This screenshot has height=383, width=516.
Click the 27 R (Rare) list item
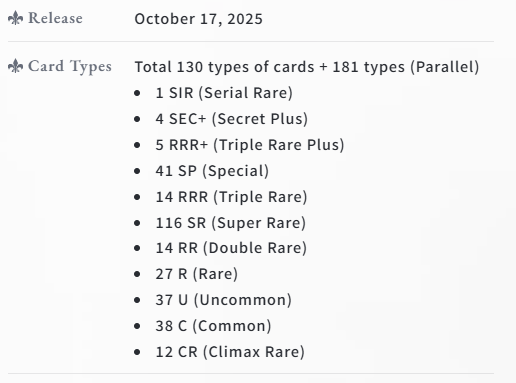[x=197, y=274]
